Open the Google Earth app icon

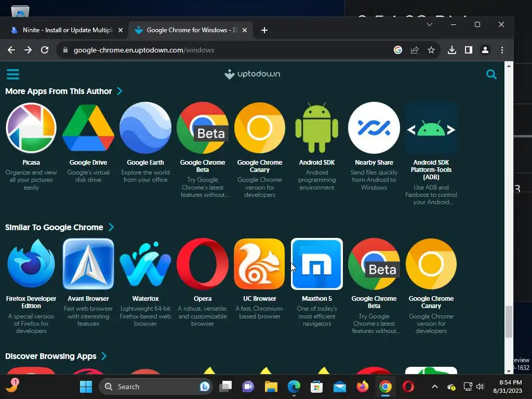point(145,128)
